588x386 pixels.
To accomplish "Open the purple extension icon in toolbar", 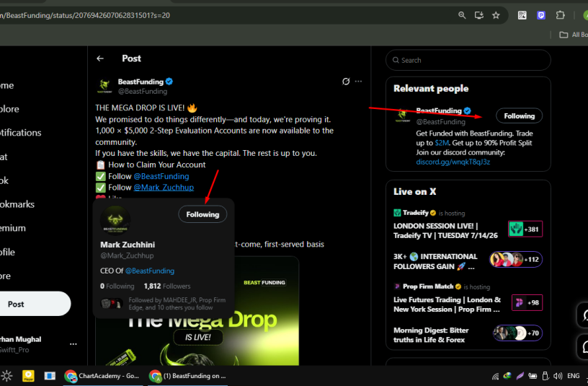I will (x=540, y=15).
